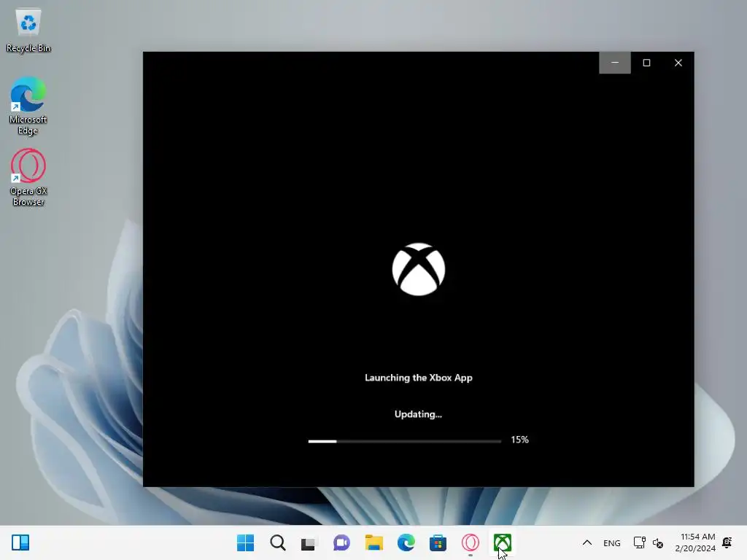
Task: Click the Launching the Xbox App text
Action: click(418, 378)
